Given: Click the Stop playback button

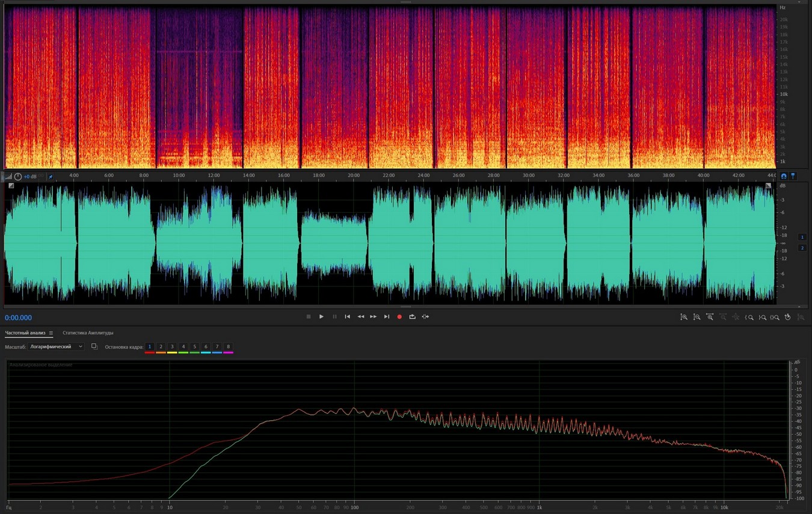Looking at the screenshot, I should point(309,317).
